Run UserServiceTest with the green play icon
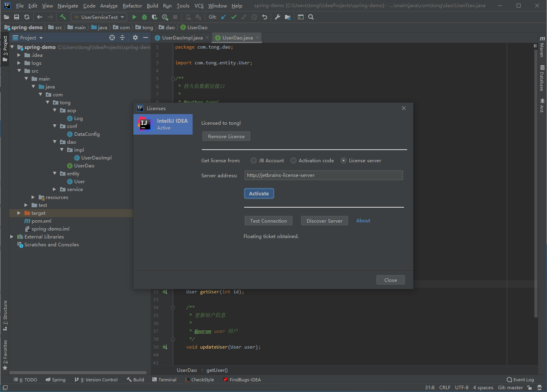The image size is (547, 392). (134, 17)
